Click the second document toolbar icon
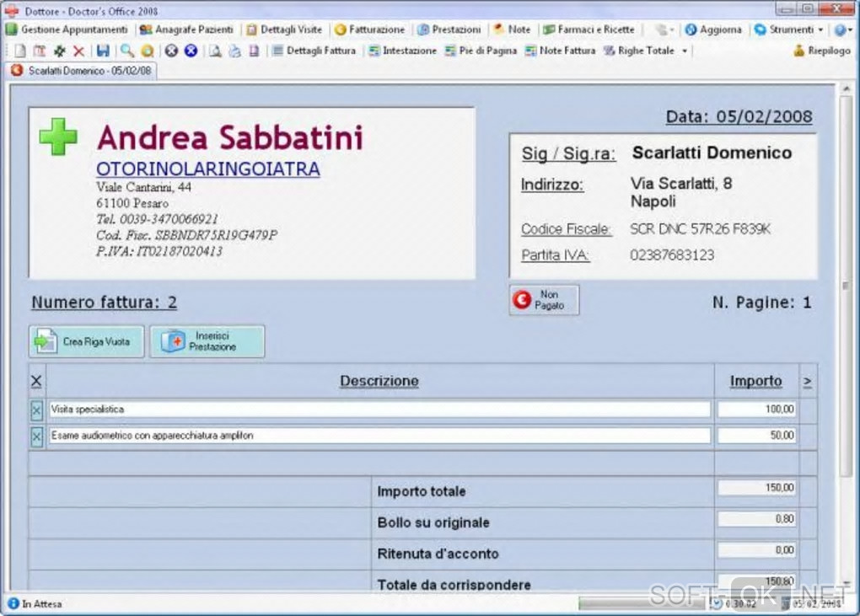Image resolution: width=860 pixels, height=616 pixels. [x=40, y=51]
